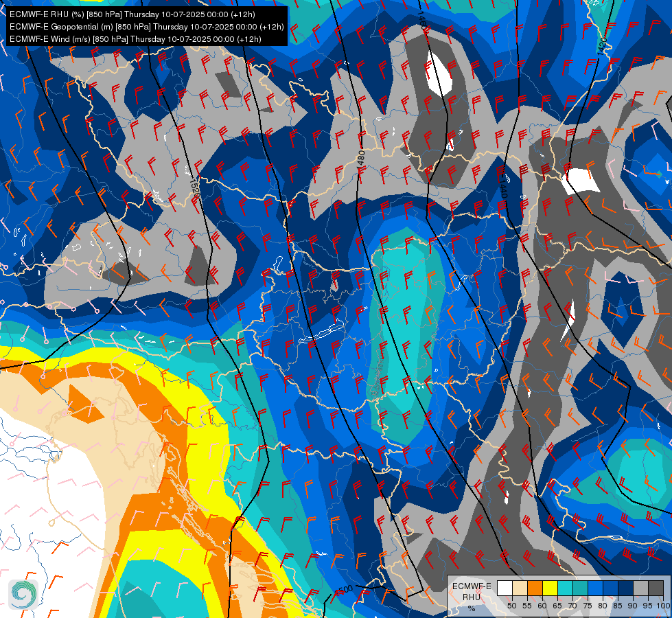672x618 pixels.
Task: Select the ECMWF-E Geopotential (m) title line
Action: 147,27
